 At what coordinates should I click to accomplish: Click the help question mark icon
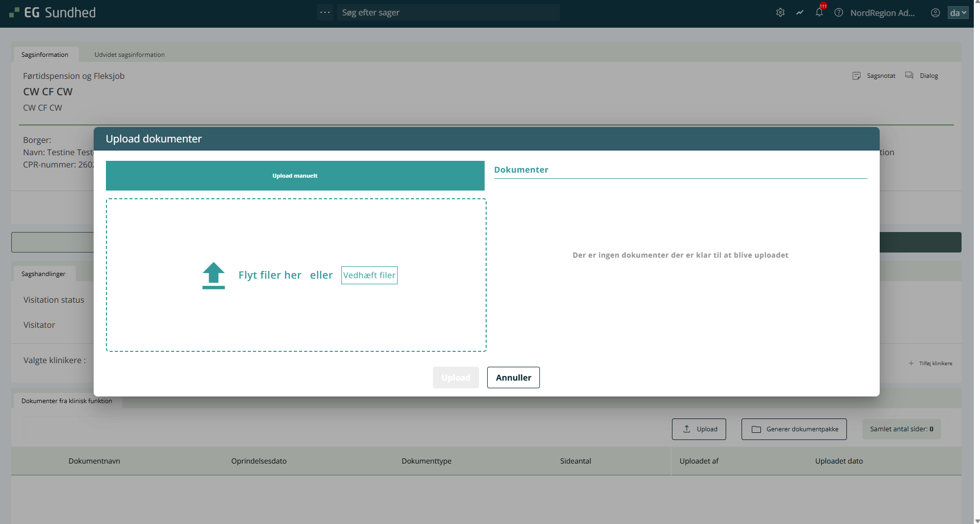pos(838,13)
